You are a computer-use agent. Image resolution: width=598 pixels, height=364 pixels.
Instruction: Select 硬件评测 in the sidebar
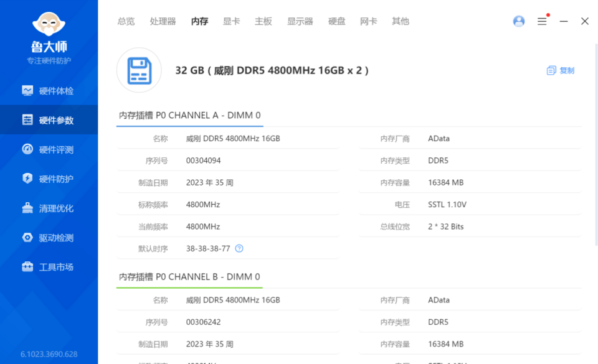(x=49, y=149)
